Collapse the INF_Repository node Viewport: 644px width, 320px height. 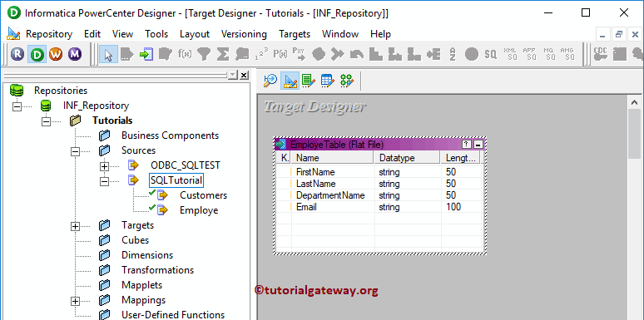pos(17,106)
